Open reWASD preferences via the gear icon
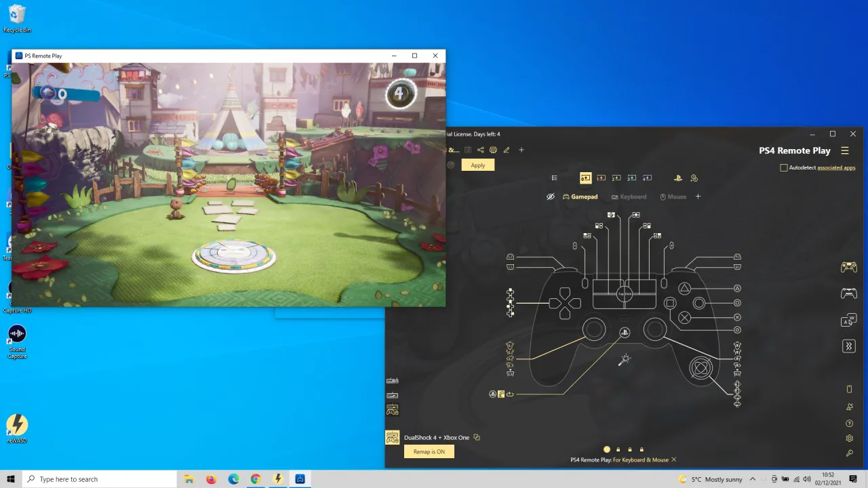The width and height of the screenshot is (868, 488). 849,438
